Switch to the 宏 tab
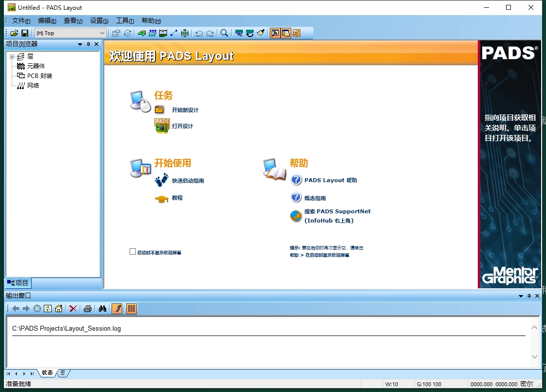 [63, 373]
